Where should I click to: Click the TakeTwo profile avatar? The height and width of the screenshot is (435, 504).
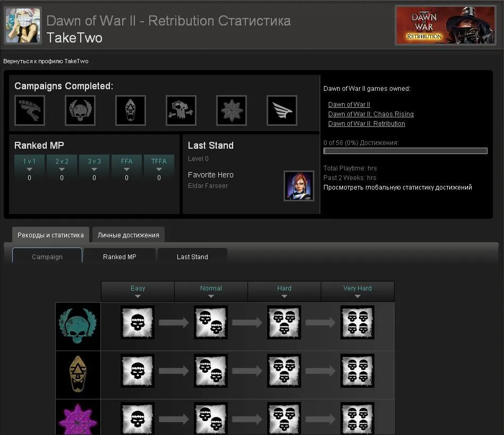pyautogui.click(x=22, y=25)
